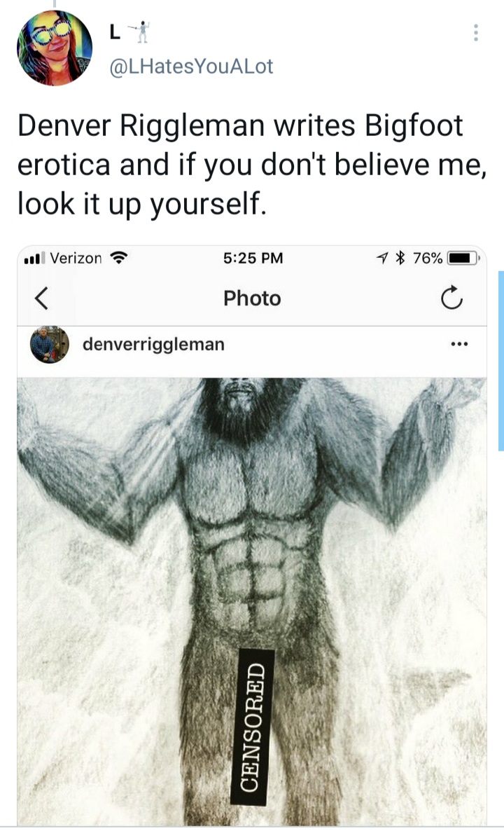The width and height of the screenshot is (504, 838).
Task: Tap the location arrow in the status bar
Action: point(381,258)
